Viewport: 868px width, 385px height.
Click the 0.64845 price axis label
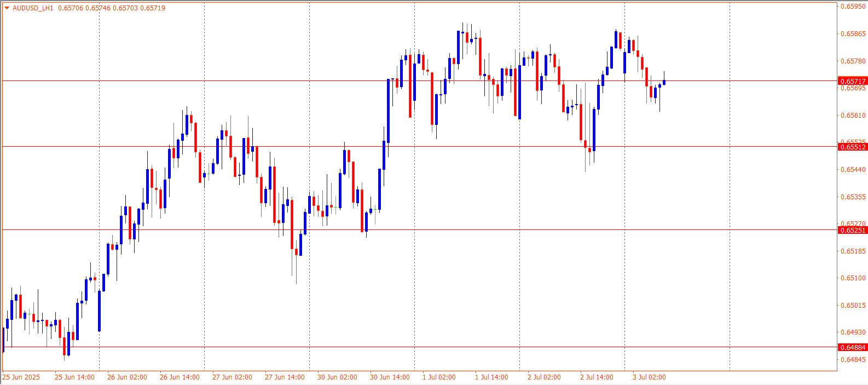coord(853,360)
